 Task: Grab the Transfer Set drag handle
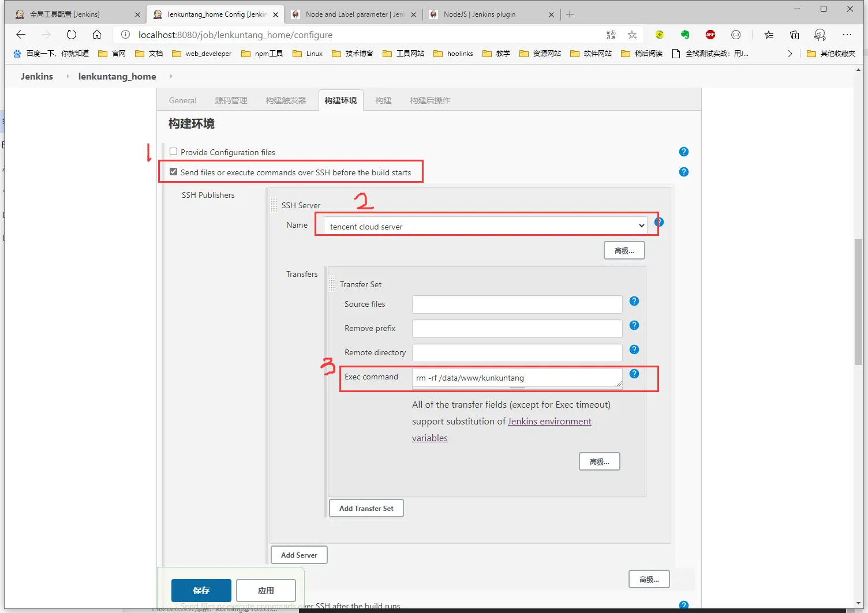(332, 284)
